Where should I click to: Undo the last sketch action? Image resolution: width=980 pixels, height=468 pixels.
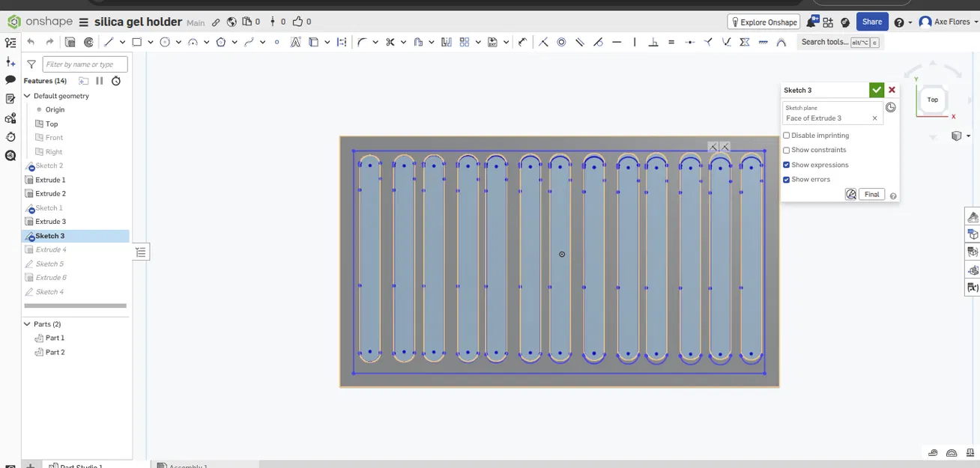31,42
